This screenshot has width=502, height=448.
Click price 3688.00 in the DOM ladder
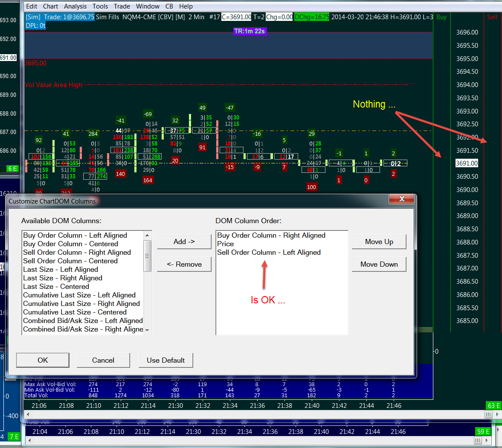click(x=467, y=242)
